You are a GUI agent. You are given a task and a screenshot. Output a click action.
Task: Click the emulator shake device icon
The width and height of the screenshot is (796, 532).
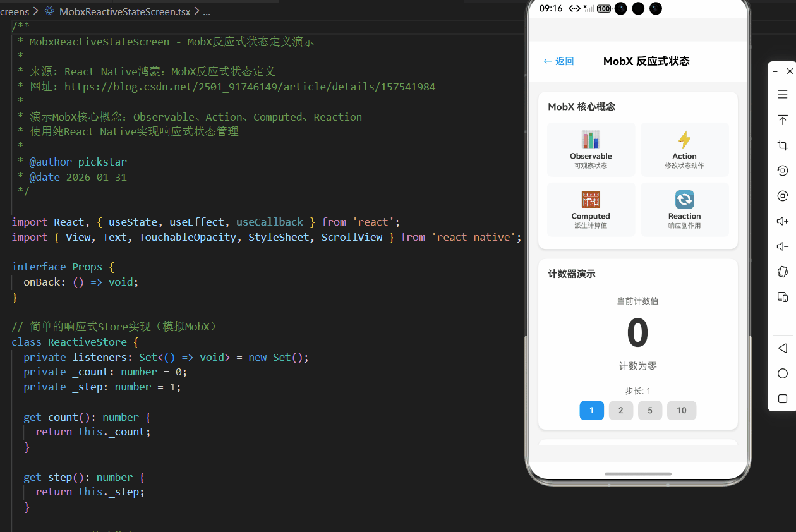point(782,272)
